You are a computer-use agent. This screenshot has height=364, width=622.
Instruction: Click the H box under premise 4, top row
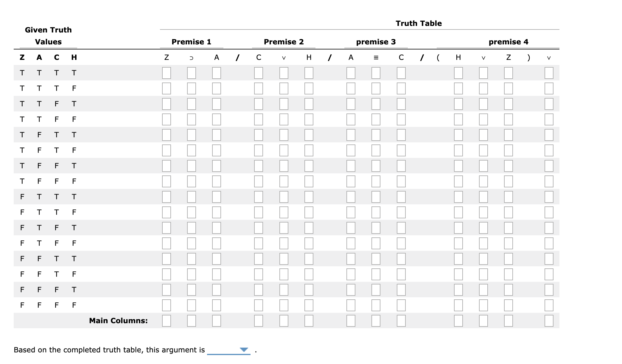click(458, 72)
